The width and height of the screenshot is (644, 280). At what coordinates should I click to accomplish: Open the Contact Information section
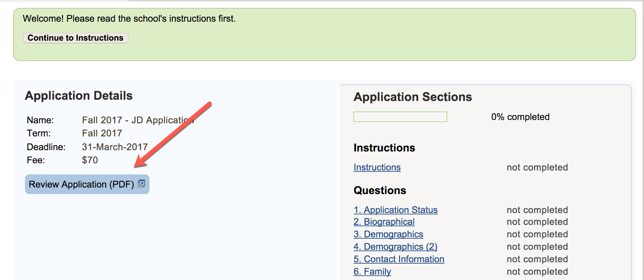pos(398,259)
